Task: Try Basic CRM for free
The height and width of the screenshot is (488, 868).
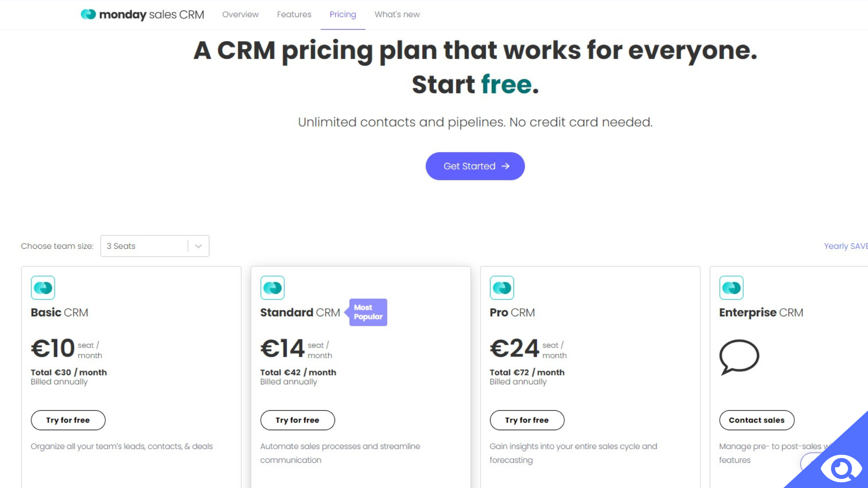Action: pyautogui.click(x=68, y=420)
